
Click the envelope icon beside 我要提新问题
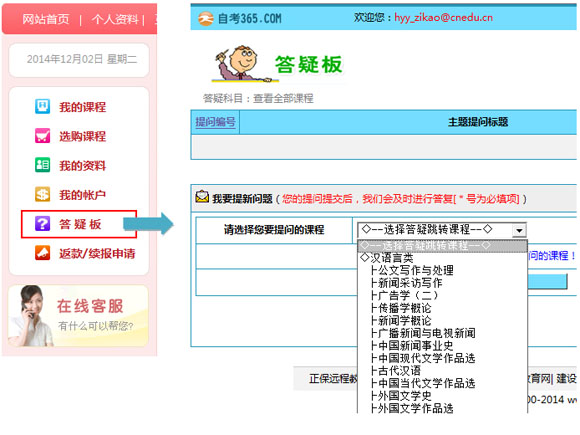202,197
